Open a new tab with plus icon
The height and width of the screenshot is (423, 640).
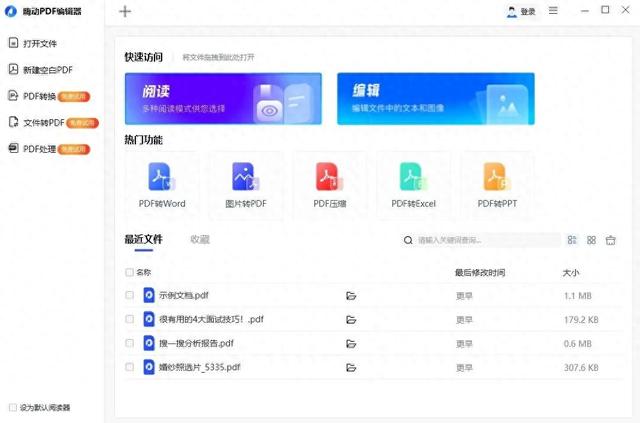pos(125,11)
